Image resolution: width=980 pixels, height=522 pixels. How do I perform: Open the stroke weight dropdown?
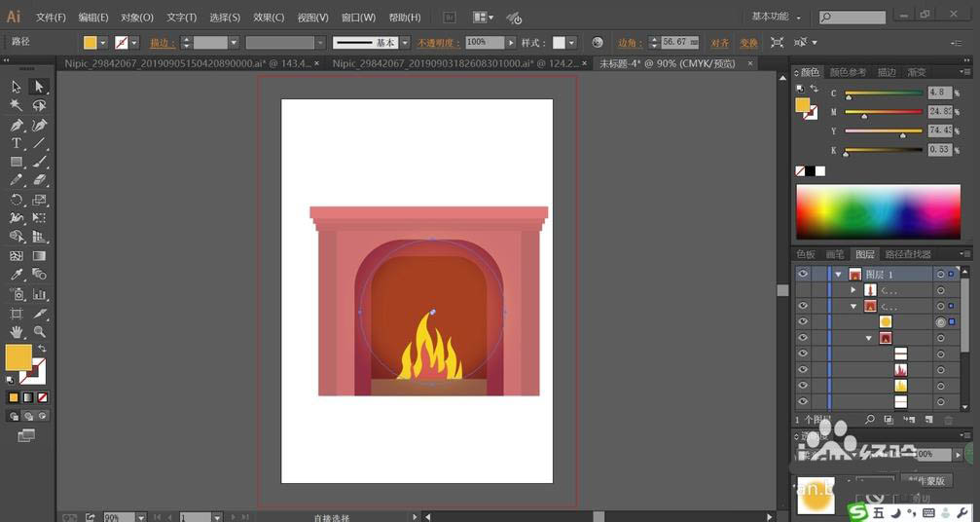(x=234, y=43)
